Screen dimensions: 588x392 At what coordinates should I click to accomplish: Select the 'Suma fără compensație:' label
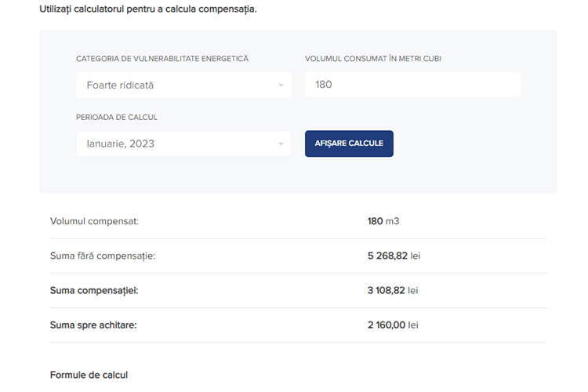[x=103, y=256]
